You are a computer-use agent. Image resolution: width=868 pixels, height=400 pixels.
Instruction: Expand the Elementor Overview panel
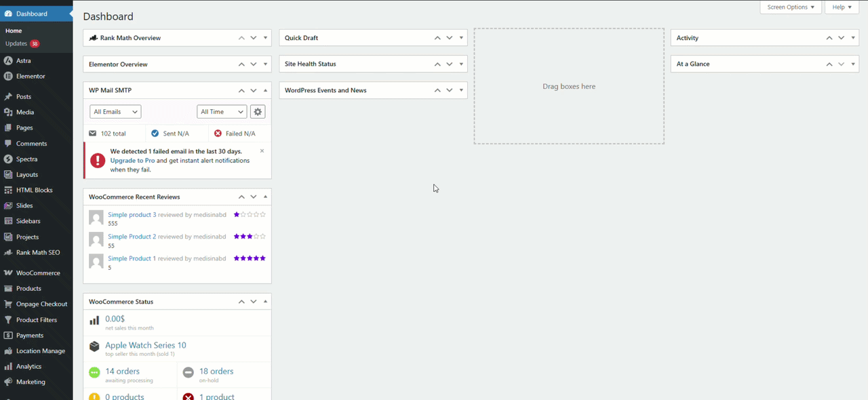pyautogui.click(x=265, y=64)
